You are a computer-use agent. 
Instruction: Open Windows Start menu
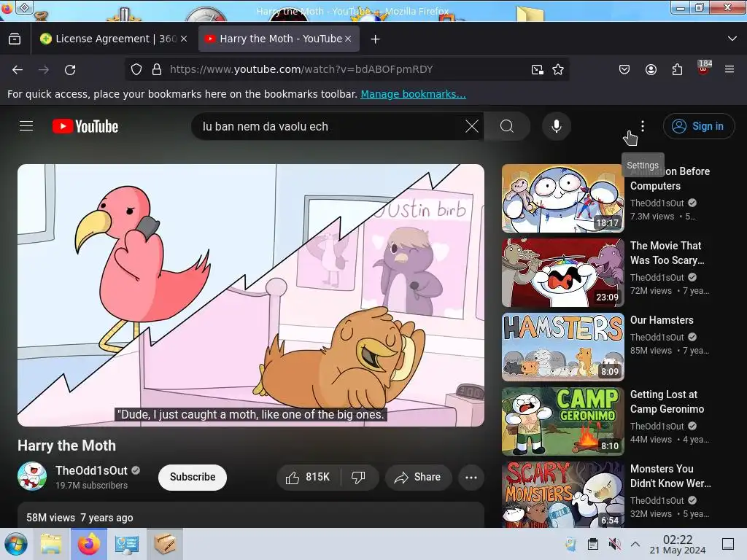[x=16, y=544]
